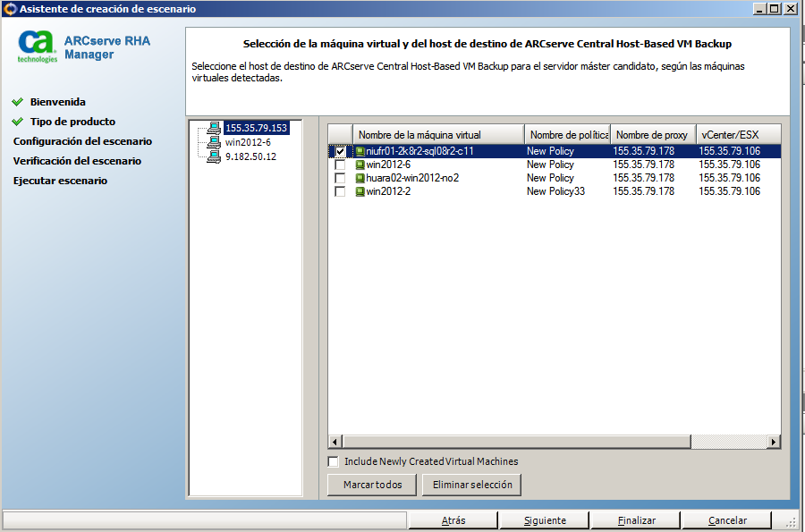Click the Finalizar button
The height and width of the screenshot is (532, 805).
636,520
